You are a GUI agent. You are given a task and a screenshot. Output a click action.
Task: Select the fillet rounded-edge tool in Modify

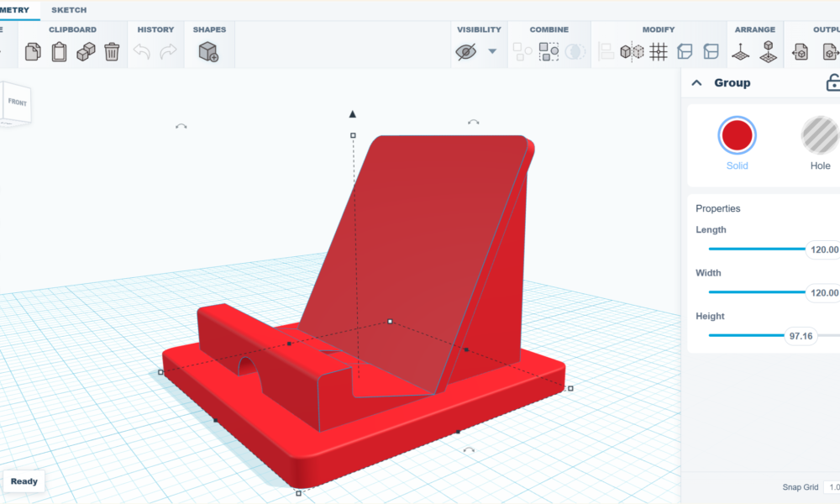coord(711,52)
